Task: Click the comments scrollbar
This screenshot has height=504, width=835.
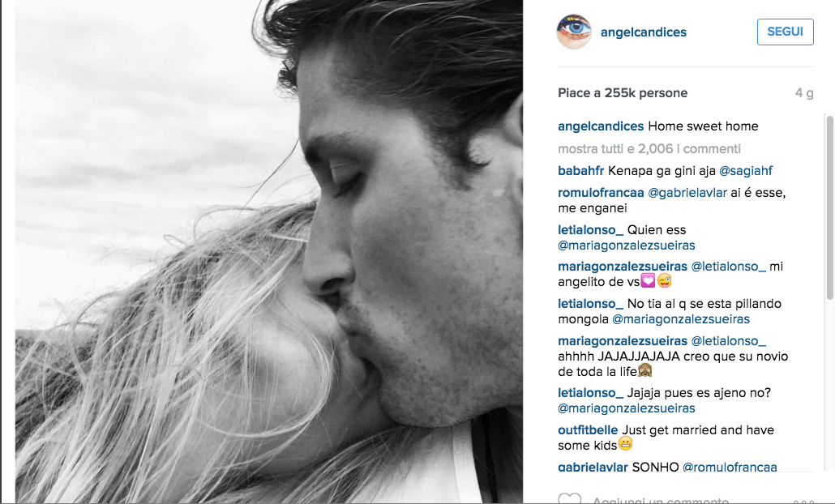Action: tap(829, 207)
